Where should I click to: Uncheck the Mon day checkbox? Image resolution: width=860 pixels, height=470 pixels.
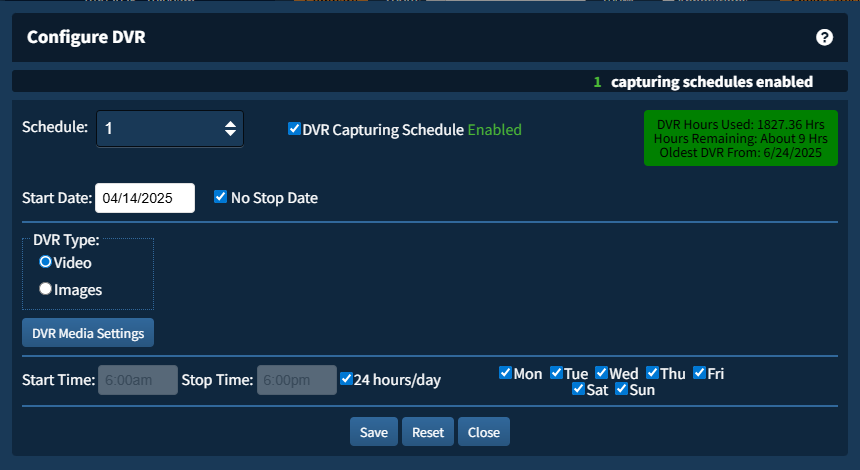(x=505, y=373)
